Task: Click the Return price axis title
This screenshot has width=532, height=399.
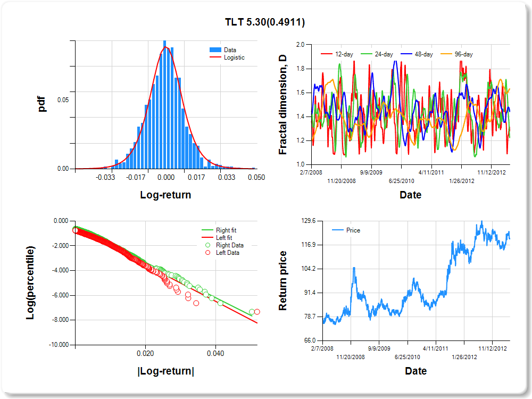Action: (x=282, y=280)
